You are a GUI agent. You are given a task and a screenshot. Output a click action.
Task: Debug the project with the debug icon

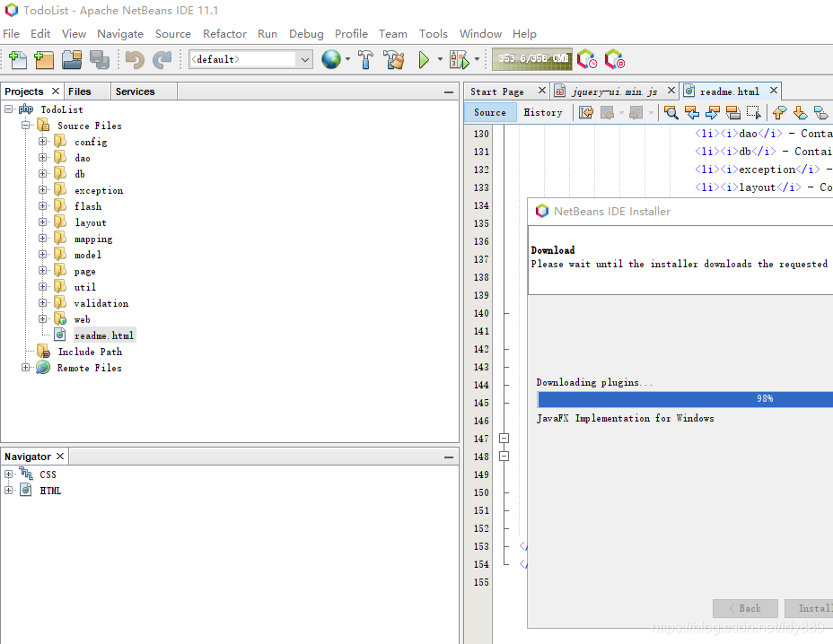point(457,59)
